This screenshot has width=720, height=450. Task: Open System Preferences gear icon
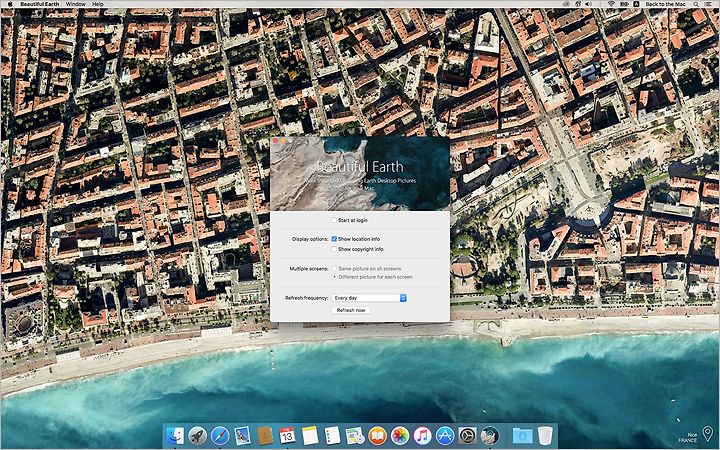pyautogui.click(x=467, y=435)
